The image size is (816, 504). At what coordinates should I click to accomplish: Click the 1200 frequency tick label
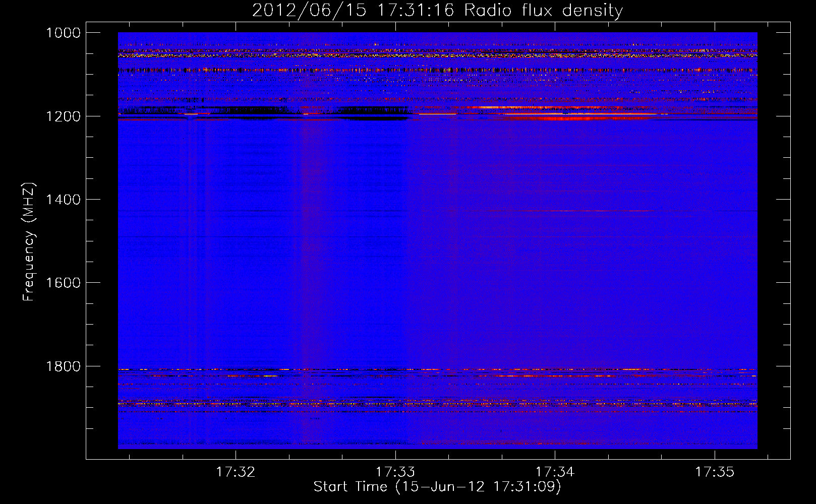pyautogui.click(x=63, y=116)
